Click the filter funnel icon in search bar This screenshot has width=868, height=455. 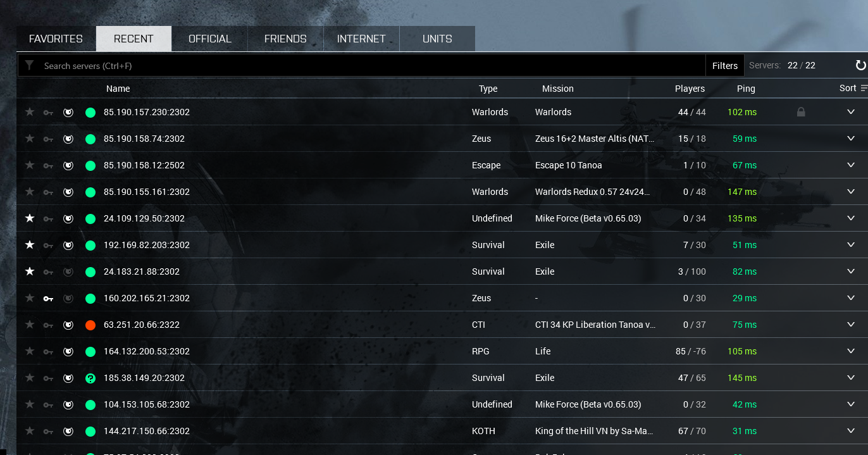pyautogui.click(x=29, y=65)
